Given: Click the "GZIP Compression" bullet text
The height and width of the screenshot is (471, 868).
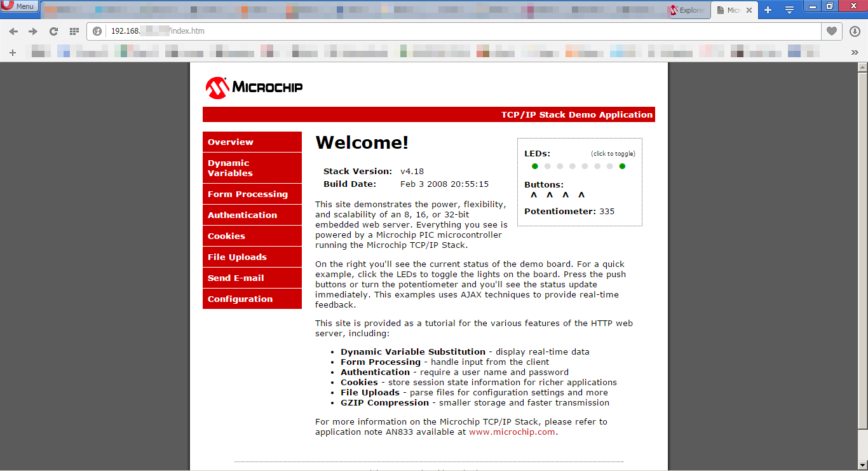Looking at the screenshot, I should tap(385, 402).
